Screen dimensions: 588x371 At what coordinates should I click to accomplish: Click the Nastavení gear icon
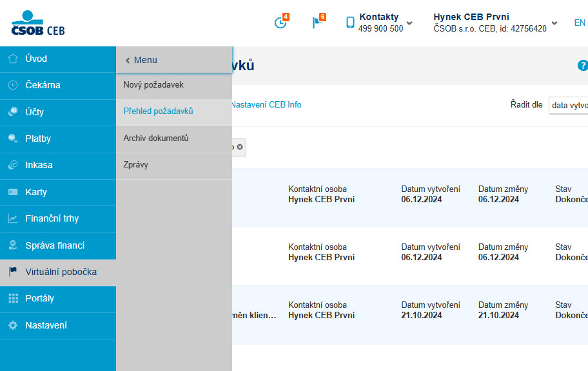point(13,325)
